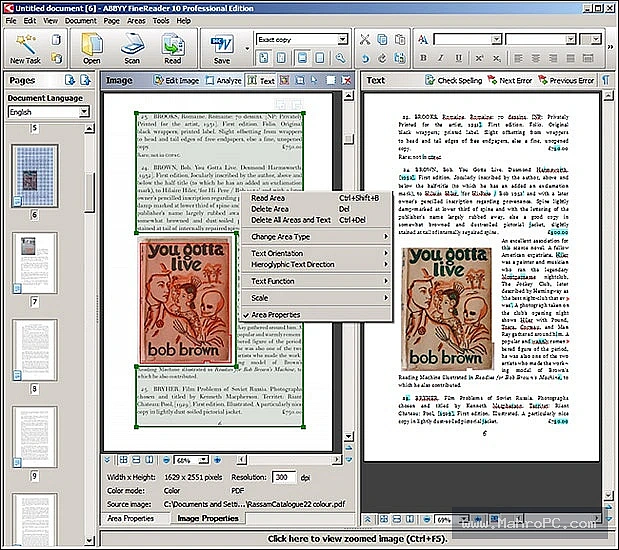The image size is (619, 550).
Task: Zoom in in the Image panel
Action: (x=217, y=460)
